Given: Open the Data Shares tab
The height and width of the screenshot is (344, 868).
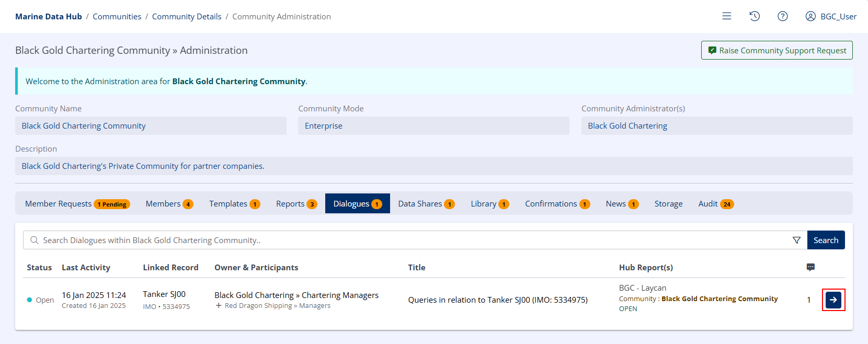Looking at the screenshot, I should [426, 204].
